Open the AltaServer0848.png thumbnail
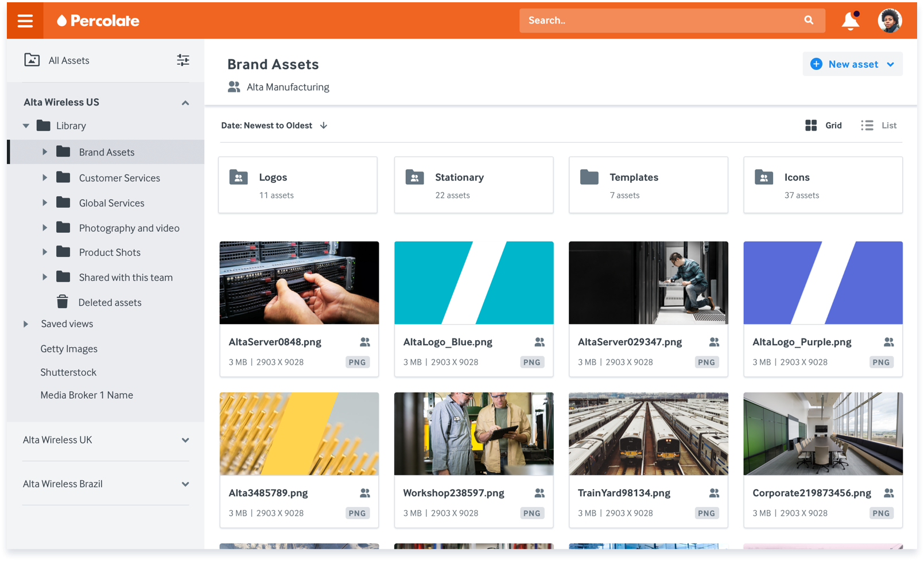 click(x=299, y=283)
